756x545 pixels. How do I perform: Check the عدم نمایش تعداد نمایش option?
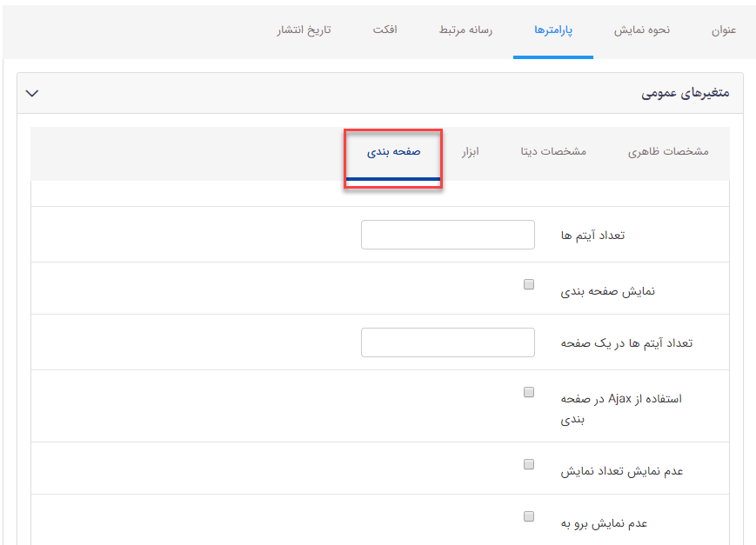point(528,464)
